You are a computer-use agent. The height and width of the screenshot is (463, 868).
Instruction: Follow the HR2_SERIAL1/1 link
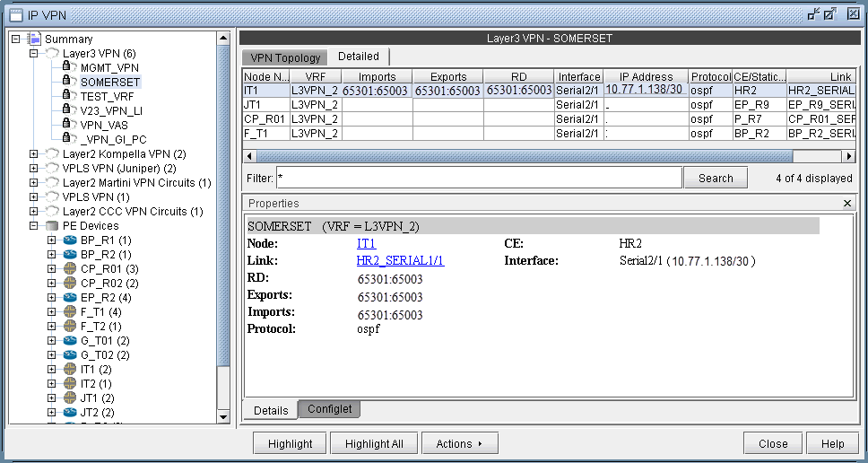point(400,261)
